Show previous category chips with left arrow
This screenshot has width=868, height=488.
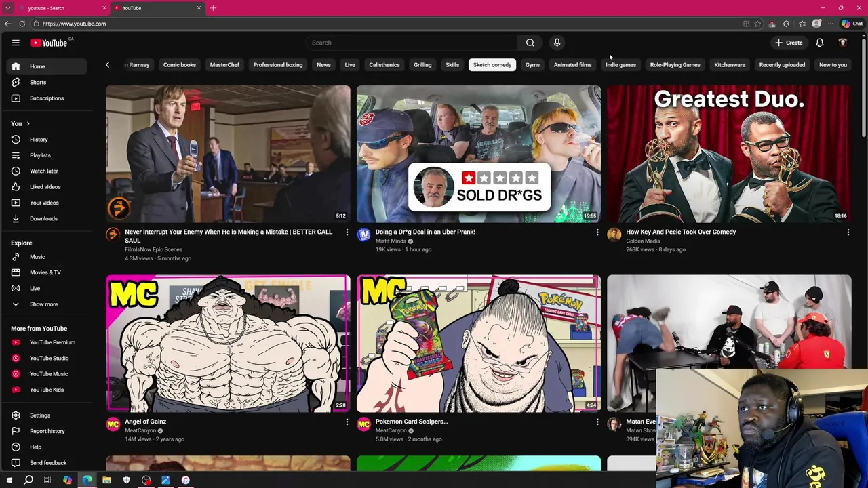point(107,65)
